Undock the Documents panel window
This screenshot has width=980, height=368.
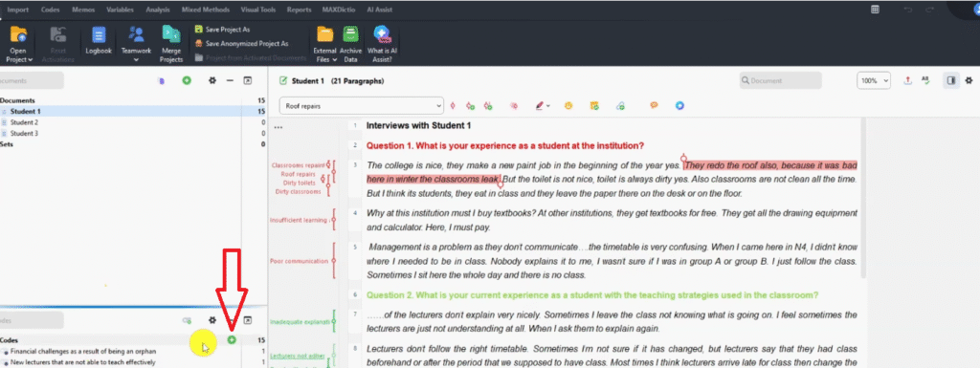[x=248, y=80]
